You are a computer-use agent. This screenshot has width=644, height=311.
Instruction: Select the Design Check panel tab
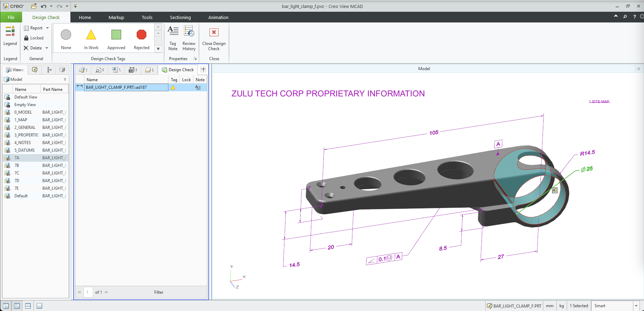coord(178,70)
